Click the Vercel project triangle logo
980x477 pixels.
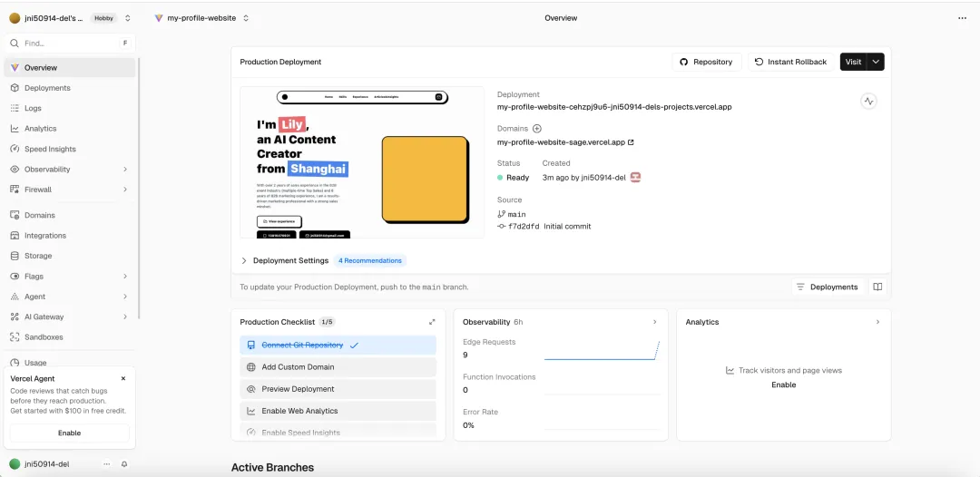click(x=159, y=18)
